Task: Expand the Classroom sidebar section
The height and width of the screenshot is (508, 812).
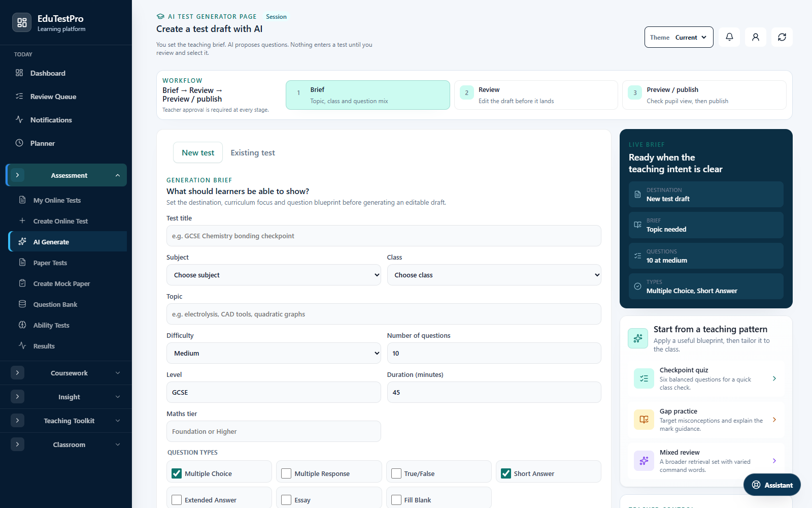Action: pyautogui.click(x=66, y=444)
